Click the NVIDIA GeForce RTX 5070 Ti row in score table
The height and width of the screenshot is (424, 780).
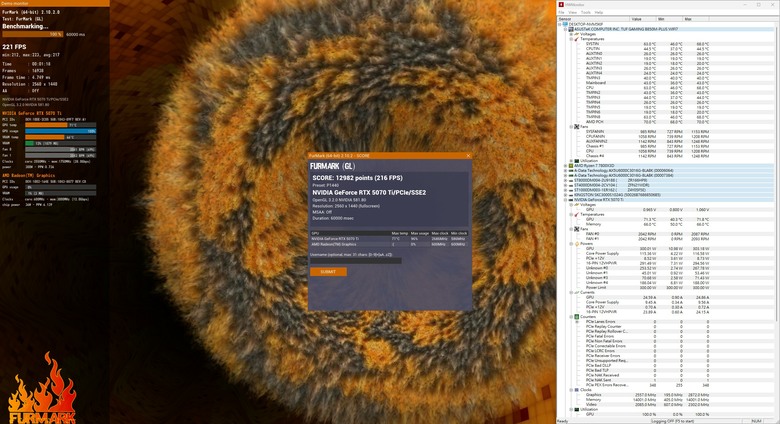point(389,239)
